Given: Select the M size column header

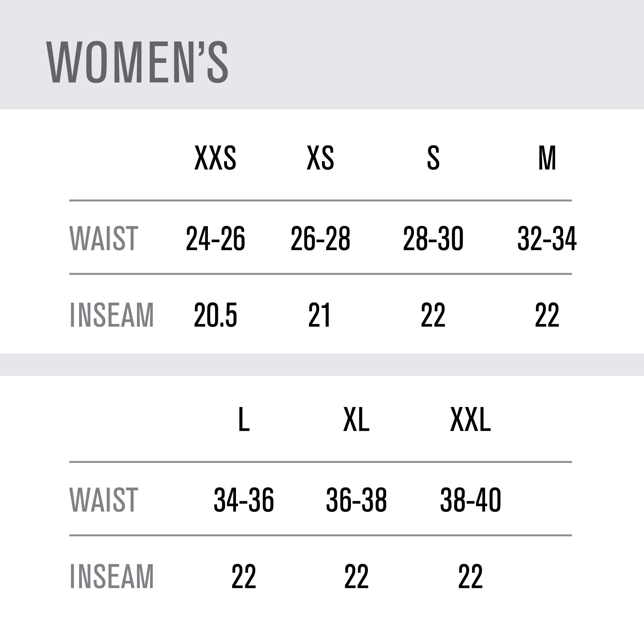Looking at the screenshot, I should pos(547,158).
